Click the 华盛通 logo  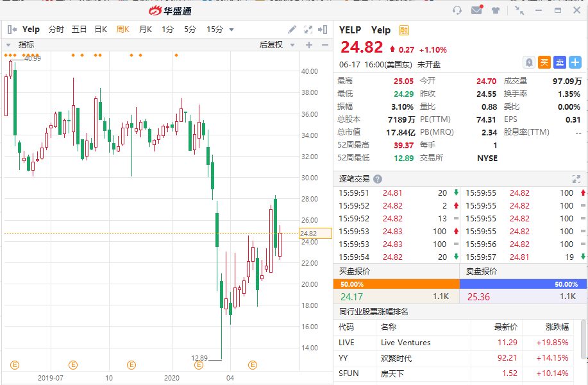[x=170, y=11]
